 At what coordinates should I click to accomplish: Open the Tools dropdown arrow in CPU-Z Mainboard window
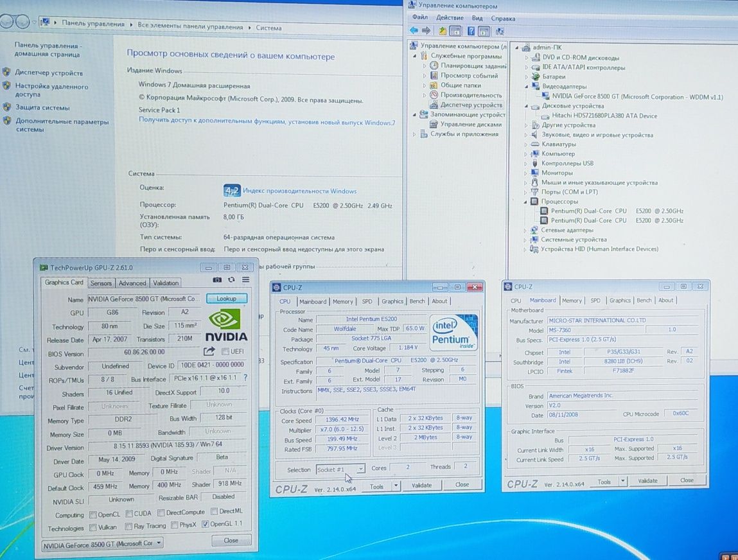click(x=622, y=482)
